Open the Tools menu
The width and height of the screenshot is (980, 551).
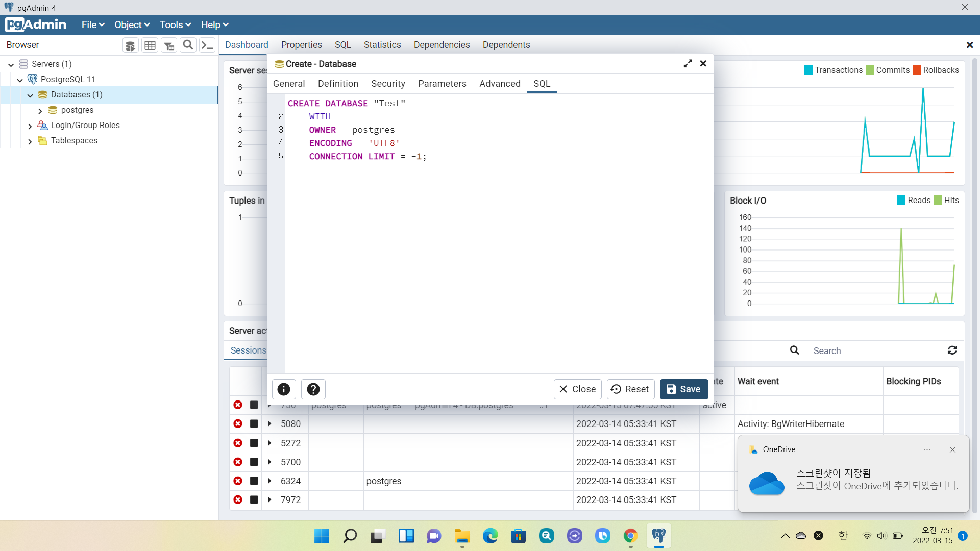175,25
